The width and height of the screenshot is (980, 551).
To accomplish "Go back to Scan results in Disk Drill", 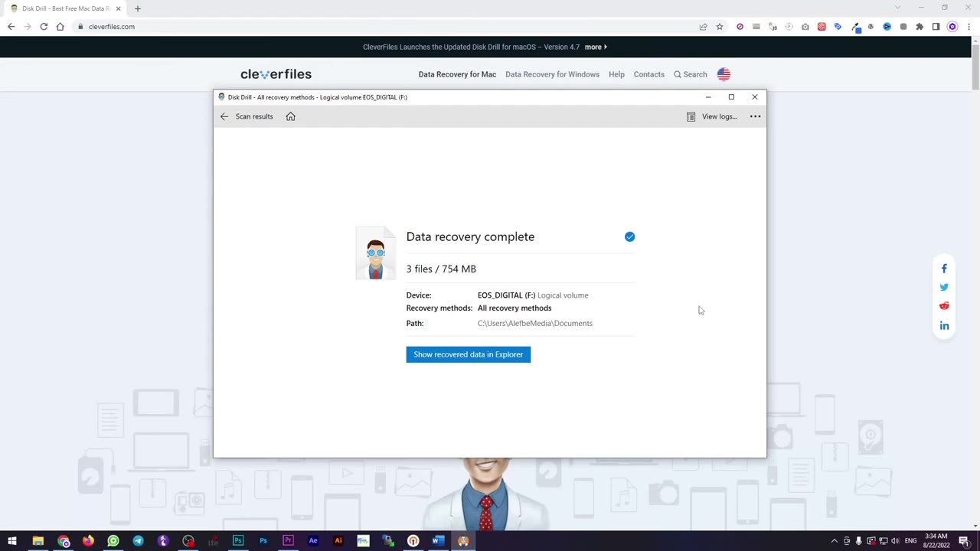I will (247, 116).
